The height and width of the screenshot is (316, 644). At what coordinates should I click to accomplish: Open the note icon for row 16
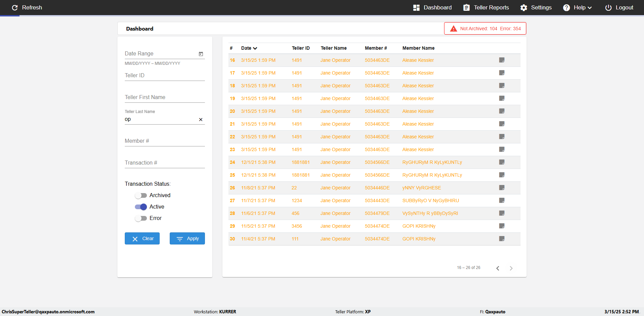click(502, 60)
